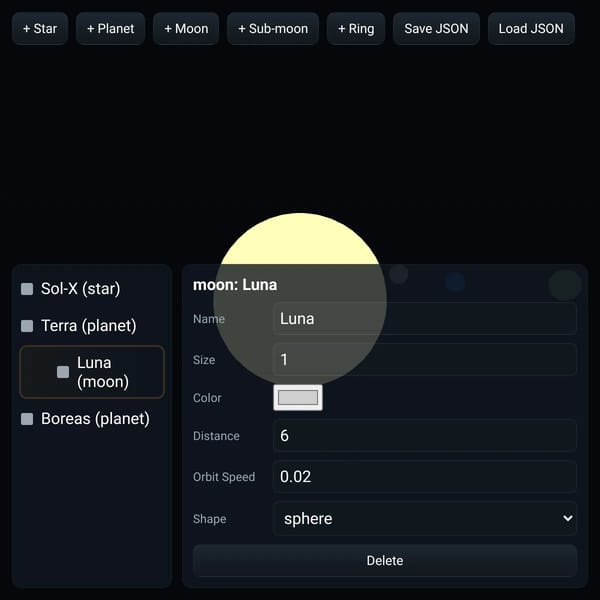Click the color square beside Sol-X
600x600 pixels.
click(27, 289)
